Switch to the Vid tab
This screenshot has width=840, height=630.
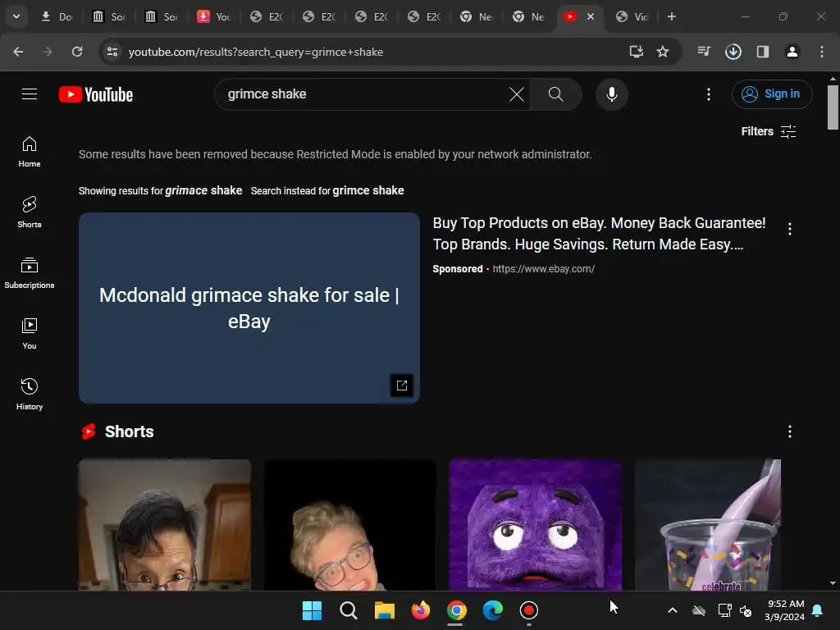[x=632, y=16]
